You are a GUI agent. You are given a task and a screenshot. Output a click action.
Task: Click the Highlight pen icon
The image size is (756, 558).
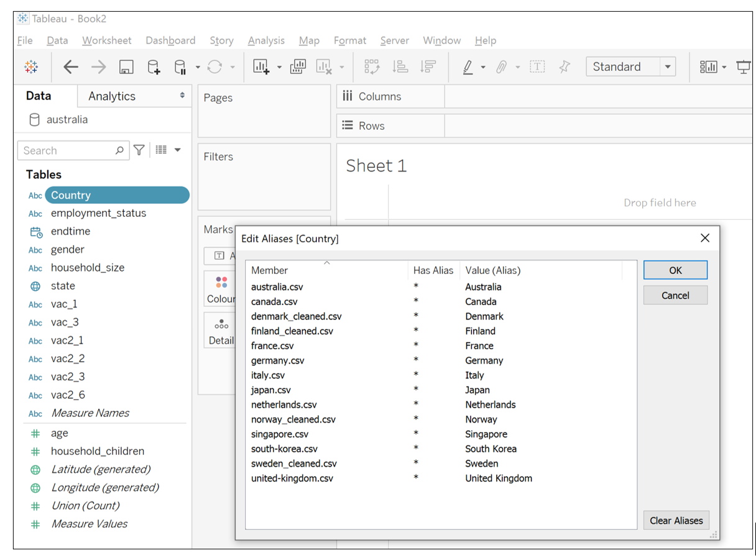pyautogui.click(x=468, y=67)
